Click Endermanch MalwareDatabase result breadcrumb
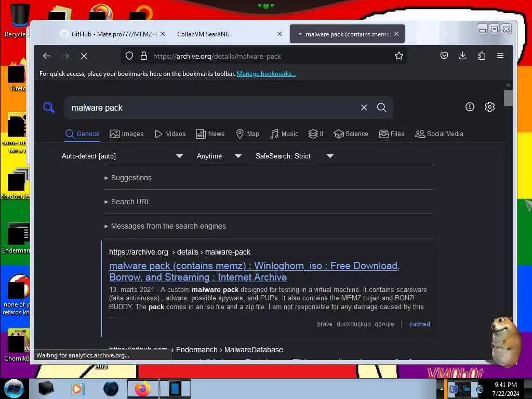 (x=229, y=350)
